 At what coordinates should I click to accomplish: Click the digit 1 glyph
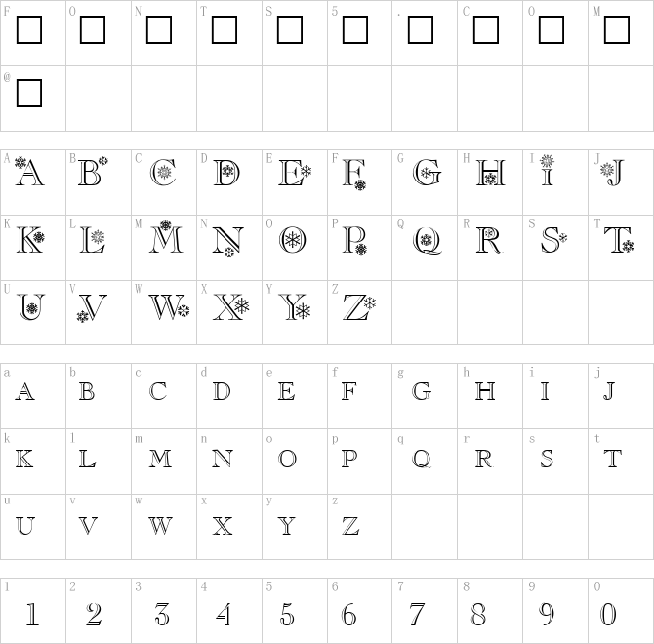click(x=31, y=614)
